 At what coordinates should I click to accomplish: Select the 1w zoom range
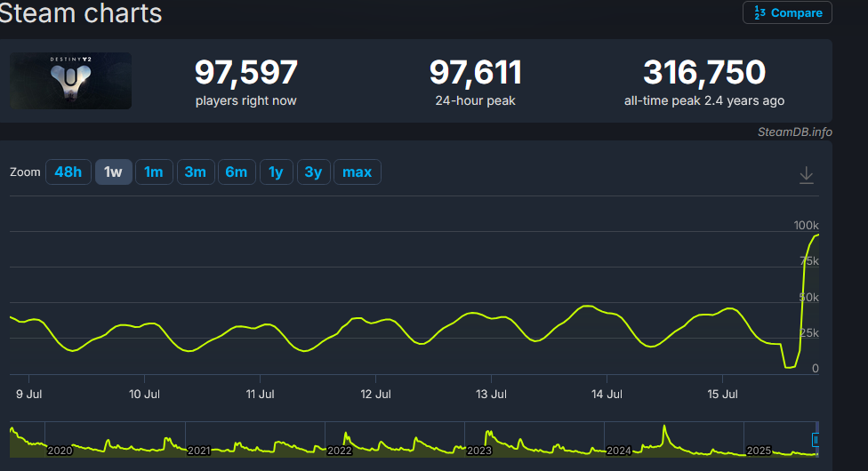pos(114,172)
